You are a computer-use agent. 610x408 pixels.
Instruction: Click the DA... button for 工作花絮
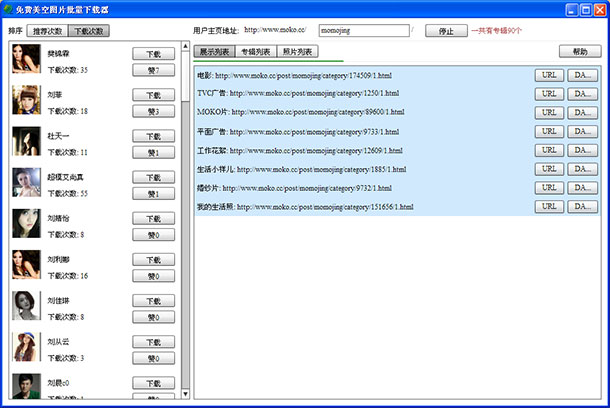pos(582,151)
